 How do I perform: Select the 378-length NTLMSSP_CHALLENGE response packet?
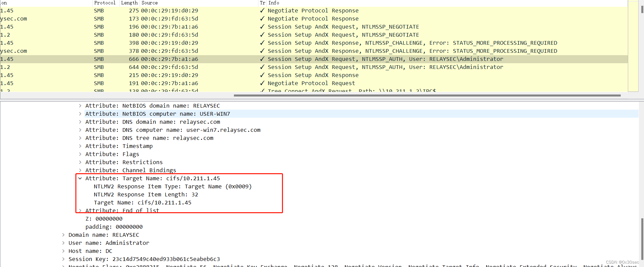(x=314, y=51)
